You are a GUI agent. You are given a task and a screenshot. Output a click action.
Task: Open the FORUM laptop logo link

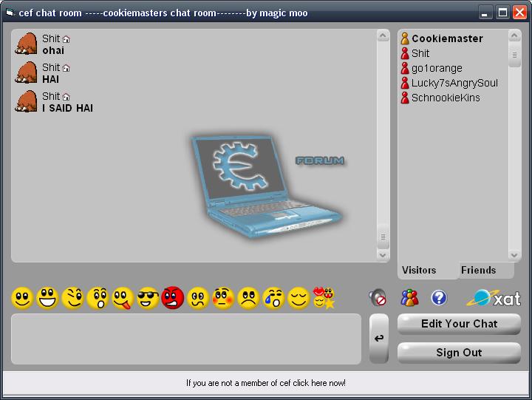(267, 186)
